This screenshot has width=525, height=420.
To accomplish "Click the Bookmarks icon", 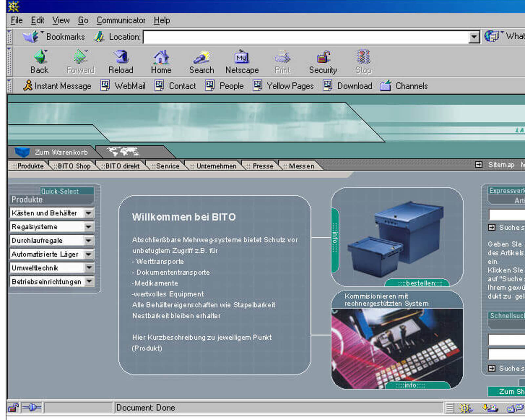I will [31, 37].
